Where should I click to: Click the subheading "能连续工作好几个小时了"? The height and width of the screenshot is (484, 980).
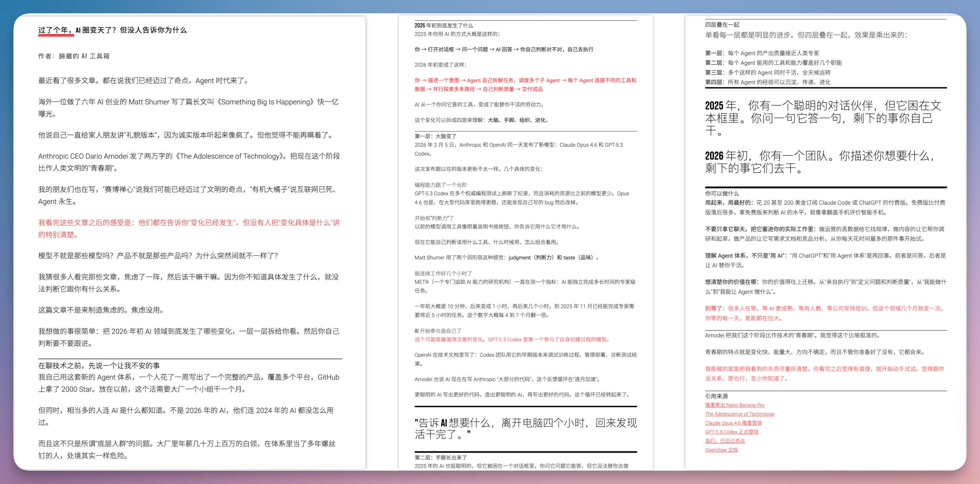443,273
